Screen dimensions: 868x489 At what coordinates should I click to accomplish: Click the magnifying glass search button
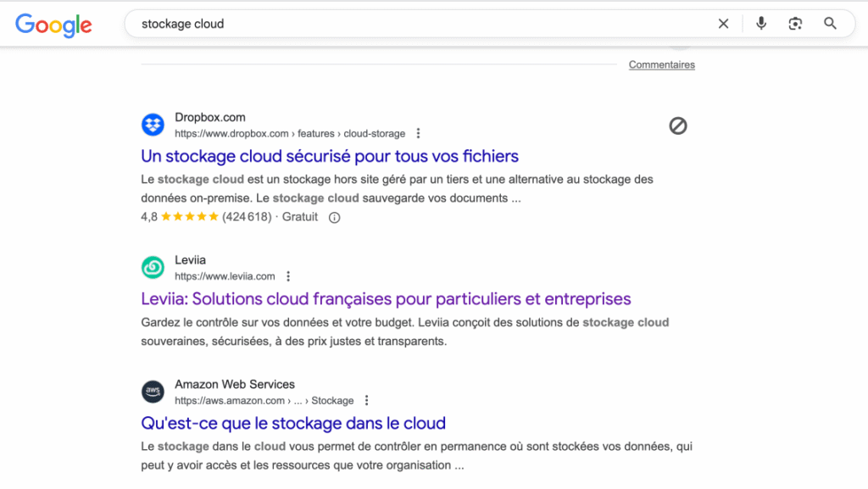[x=830, y=23]
